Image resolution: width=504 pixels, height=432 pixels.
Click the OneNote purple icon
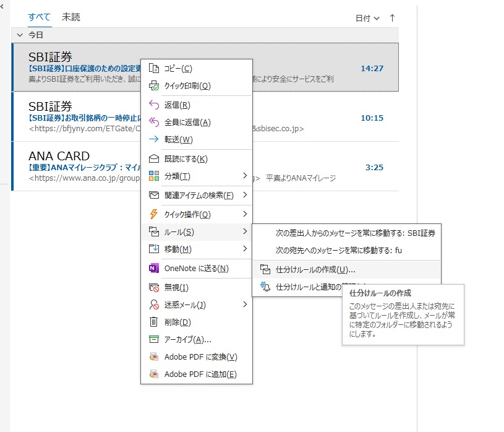tap(154, 268)
